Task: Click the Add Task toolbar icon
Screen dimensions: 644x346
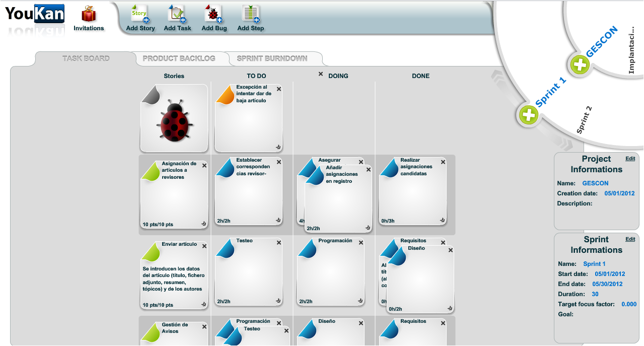Action: click(x=177, y=14)
